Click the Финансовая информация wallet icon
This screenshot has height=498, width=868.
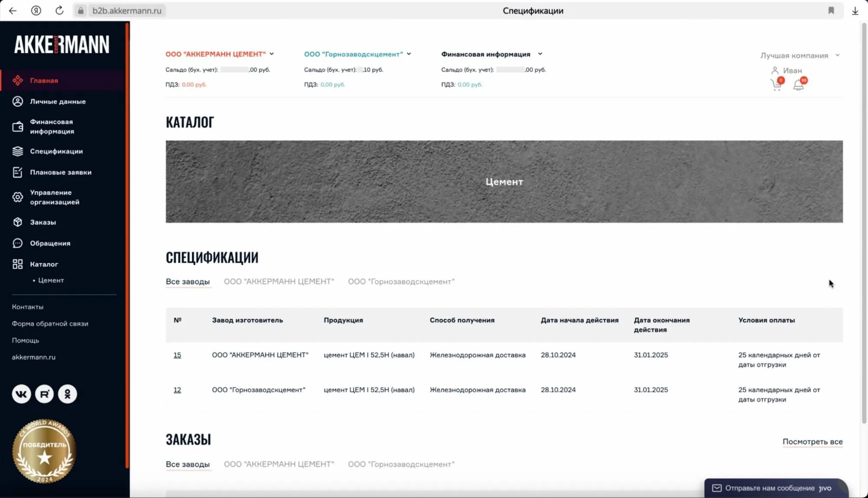17,126
